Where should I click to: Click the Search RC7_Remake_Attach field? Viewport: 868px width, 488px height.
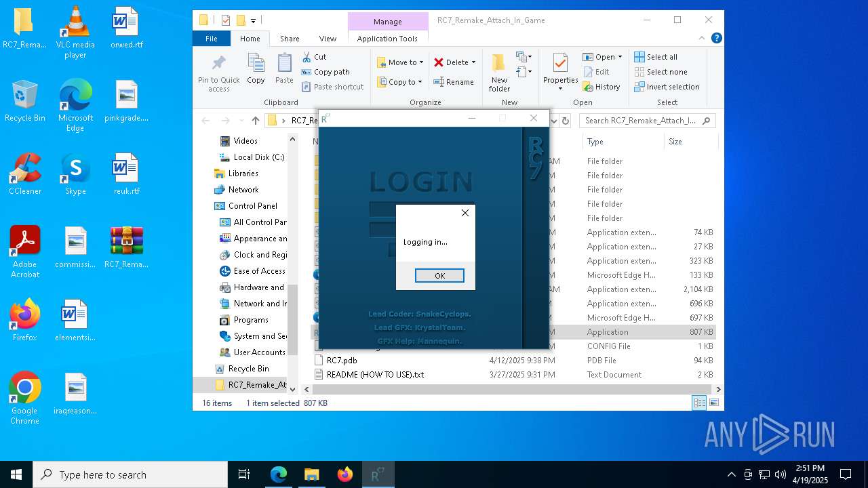coord(648,121)
